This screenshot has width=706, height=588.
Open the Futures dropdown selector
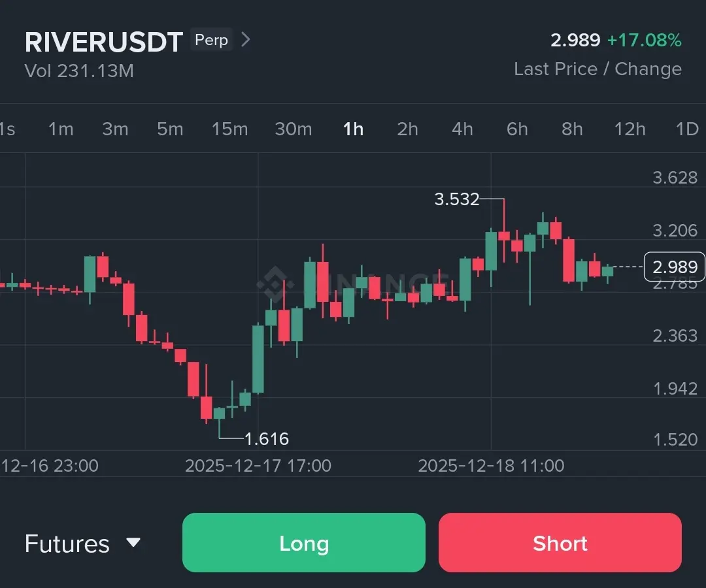point(83,544)
